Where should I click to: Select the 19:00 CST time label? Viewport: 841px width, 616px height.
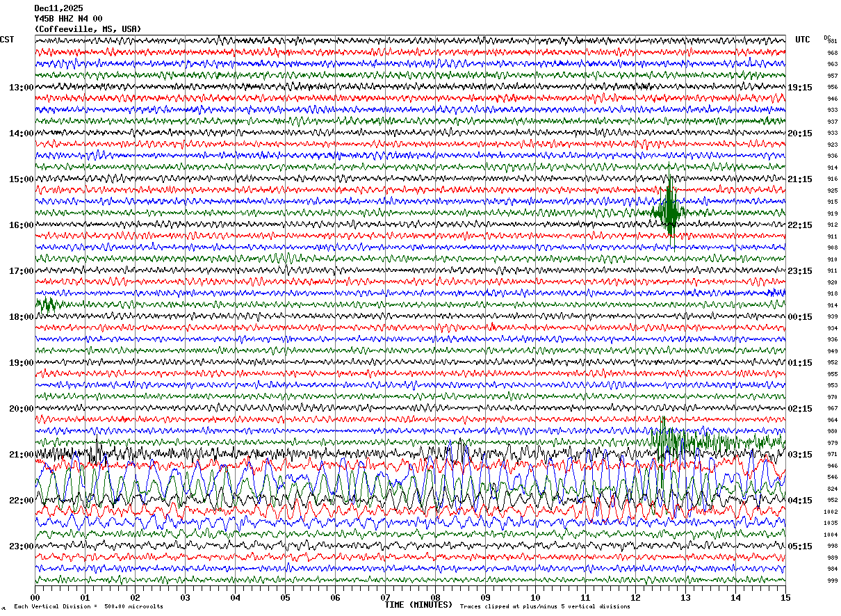point(21,363)
